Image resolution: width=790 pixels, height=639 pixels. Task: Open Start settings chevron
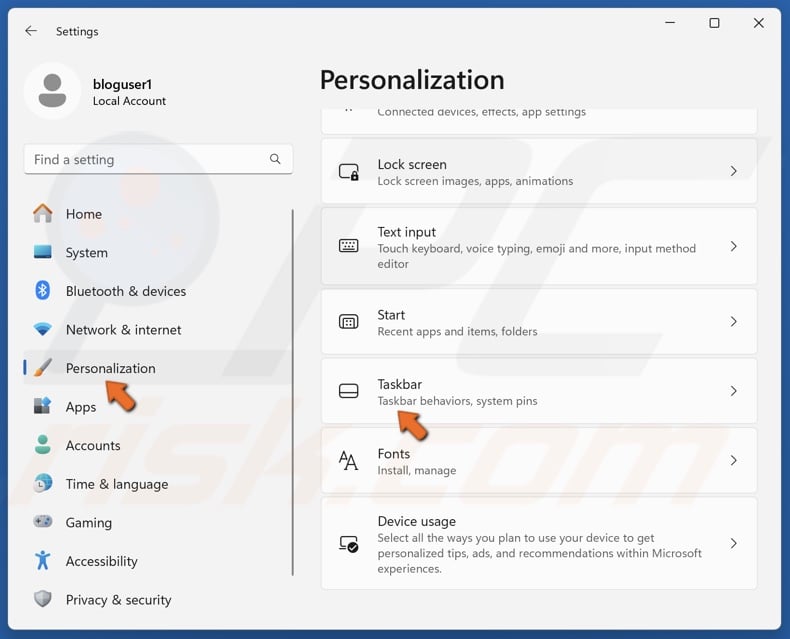734,322
